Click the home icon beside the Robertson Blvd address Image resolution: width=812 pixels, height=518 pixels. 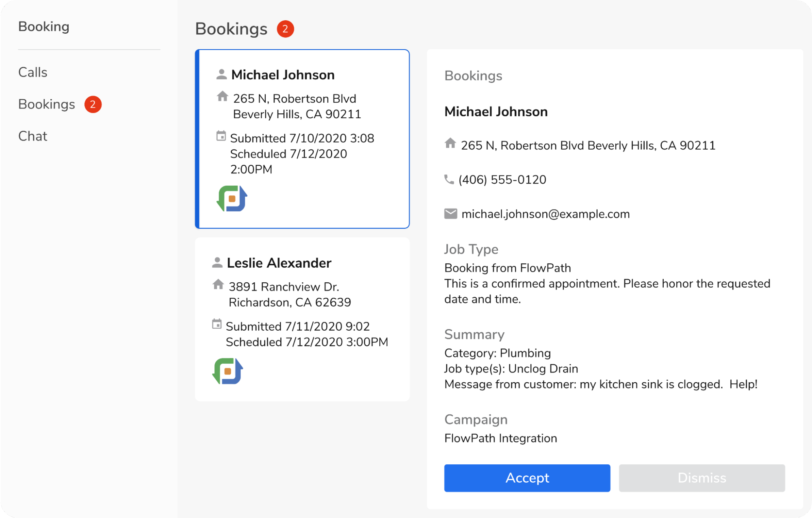coord(450,144)
